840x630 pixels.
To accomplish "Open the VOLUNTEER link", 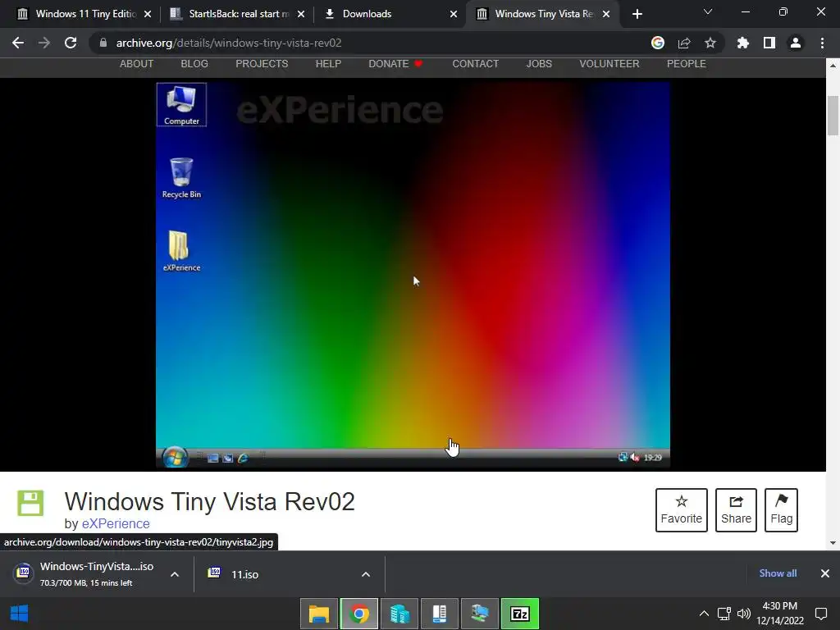I will pos(609,64).
